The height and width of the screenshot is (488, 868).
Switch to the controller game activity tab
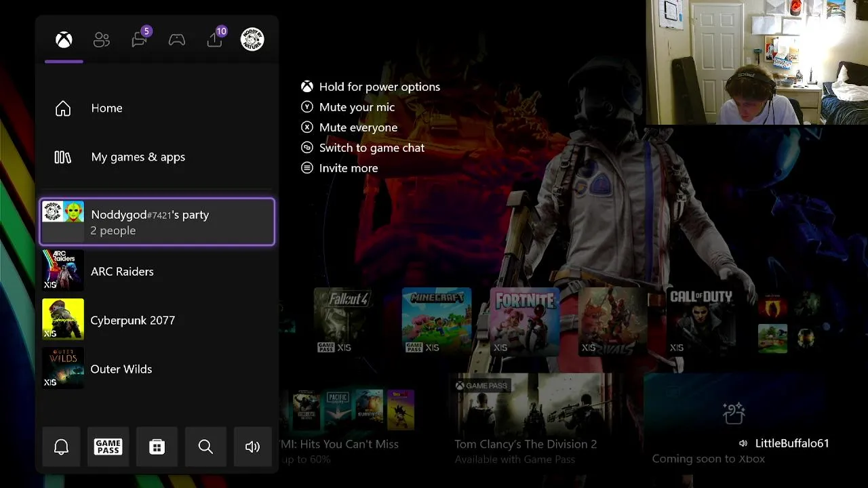(177, 40)
